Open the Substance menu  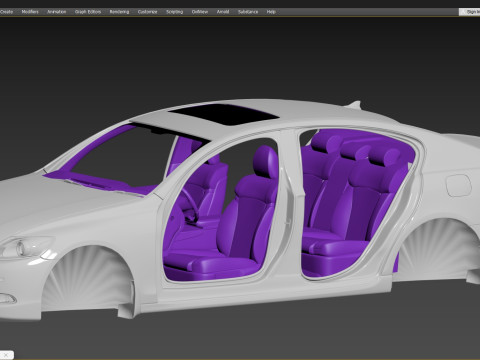click(248, 12)
